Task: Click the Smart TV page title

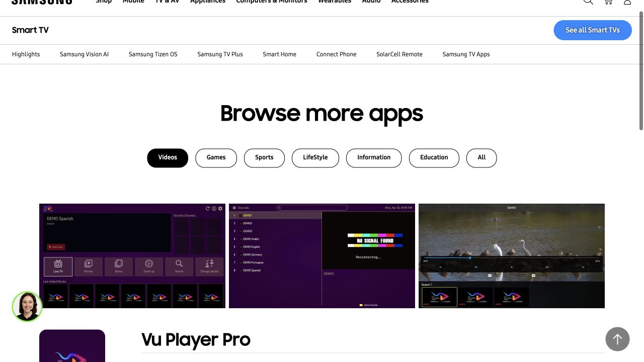Action: click(30, 30)
